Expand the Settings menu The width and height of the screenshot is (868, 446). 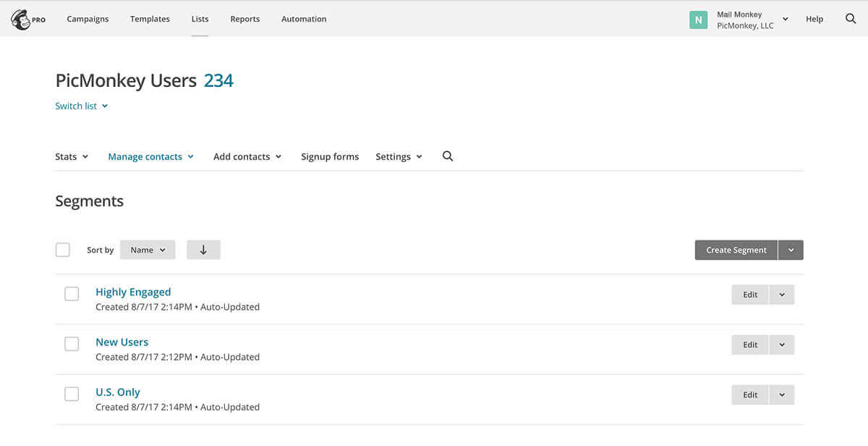(x=399, y=156)
